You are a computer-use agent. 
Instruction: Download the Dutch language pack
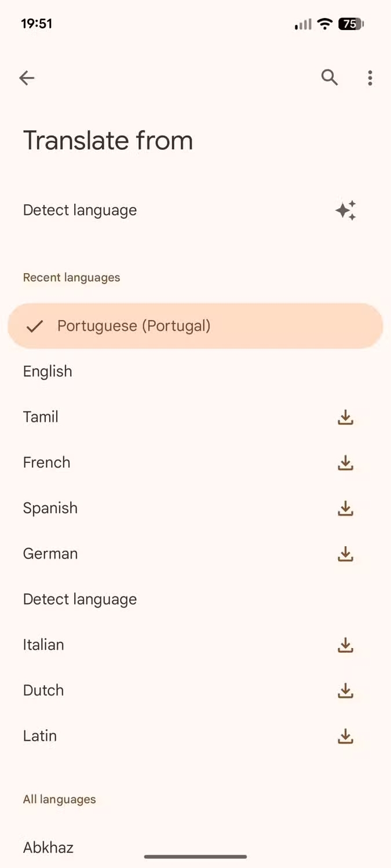[345, 690]
